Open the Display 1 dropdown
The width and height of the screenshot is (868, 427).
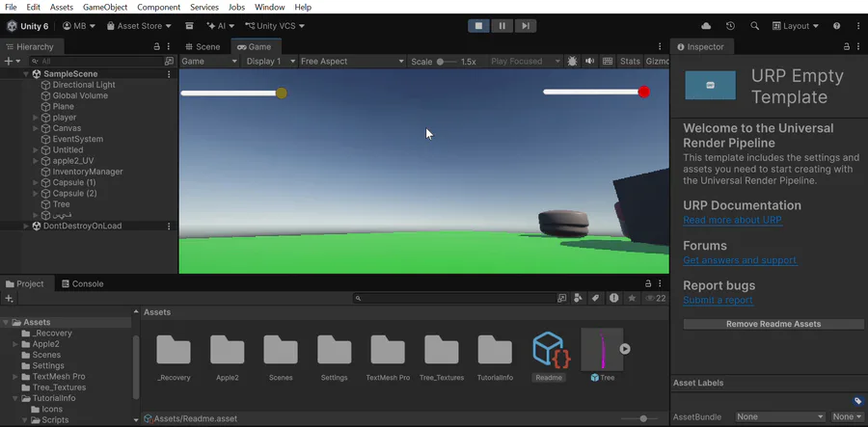point(269,62)
